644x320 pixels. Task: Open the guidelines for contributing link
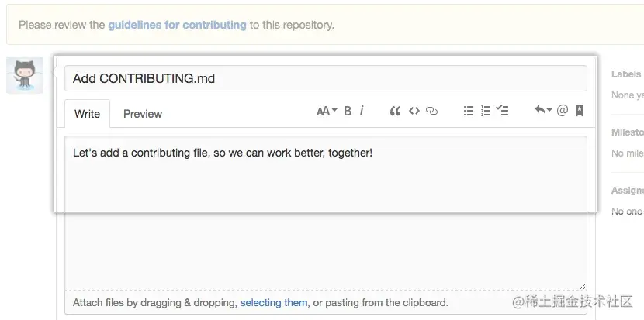(177, 25)
